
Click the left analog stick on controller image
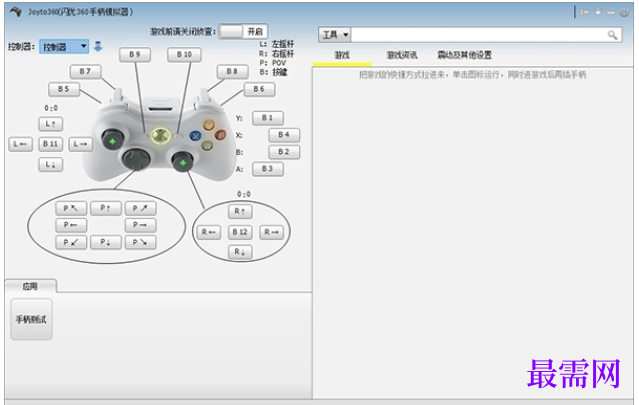[x=112, y=140]
